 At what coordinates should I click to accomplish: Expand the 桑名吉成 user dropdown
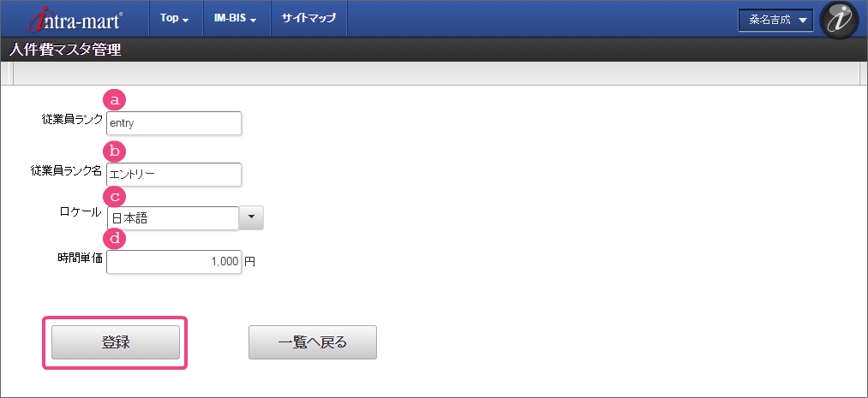click(x=775, y=21)
